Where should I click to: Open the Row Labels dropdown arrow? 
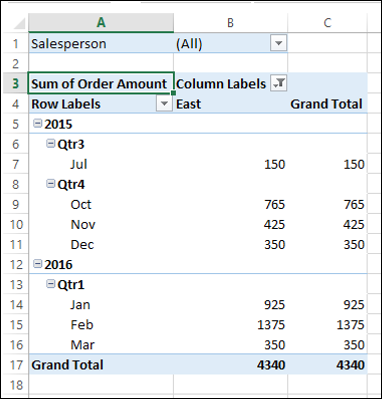click(164, 104)
